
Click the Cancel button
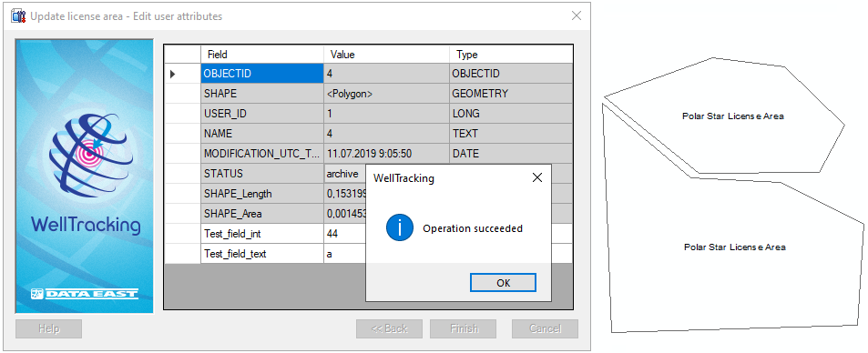(545, 328)
